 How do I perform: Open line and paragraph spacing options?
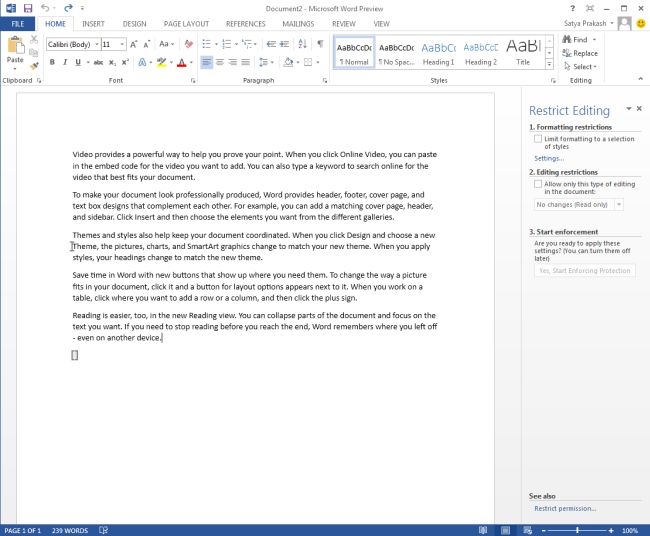point(266,62)
